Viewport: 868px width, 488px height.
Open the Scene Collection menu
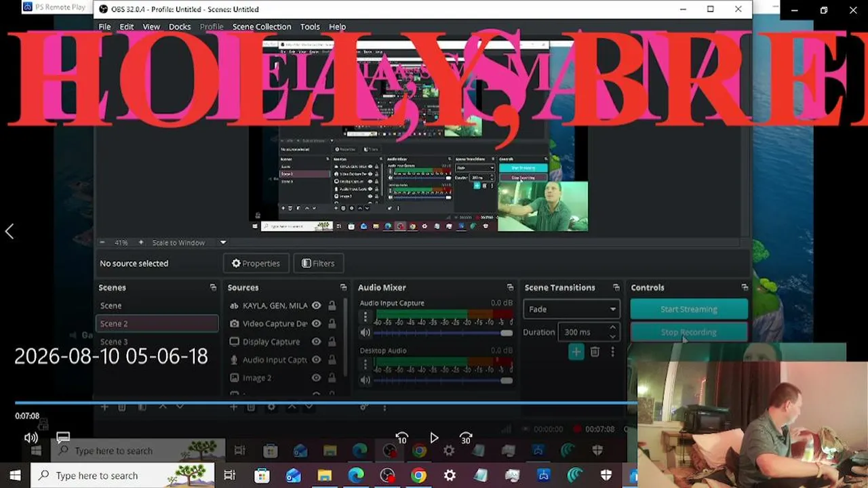coord(262,26)
